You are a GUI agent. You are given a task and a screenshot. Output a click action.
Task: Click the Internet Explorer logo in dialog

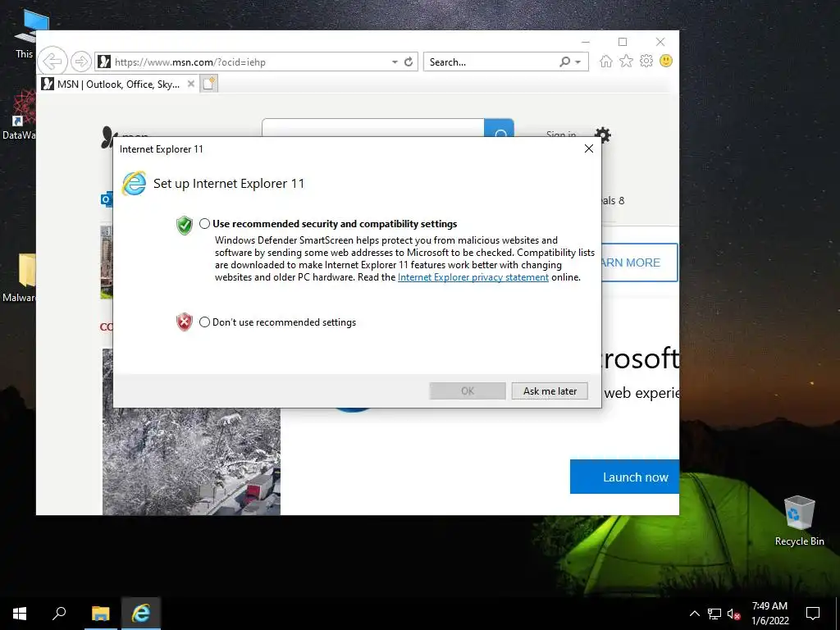pyautogui.click(x=134, y=184)
